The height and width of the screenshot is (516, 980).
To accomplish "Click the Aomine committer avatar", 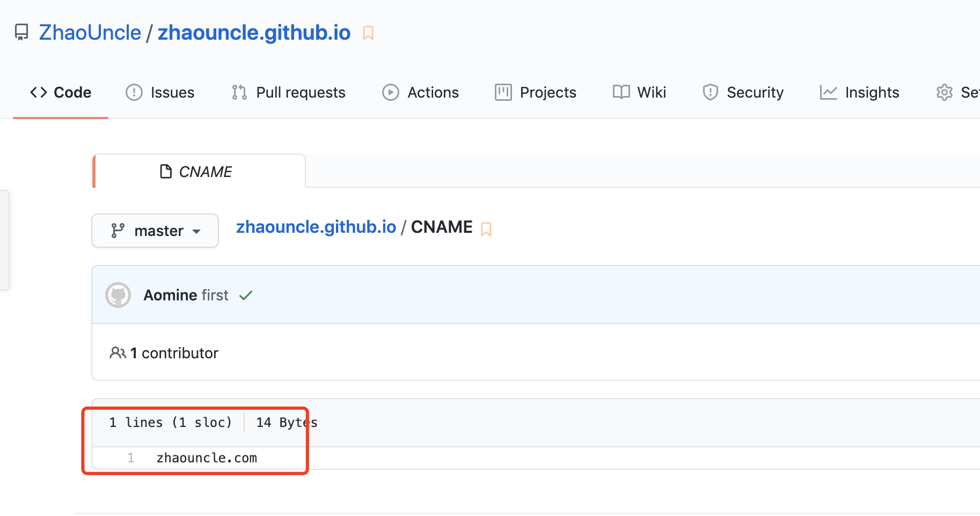I will (118, 295).
